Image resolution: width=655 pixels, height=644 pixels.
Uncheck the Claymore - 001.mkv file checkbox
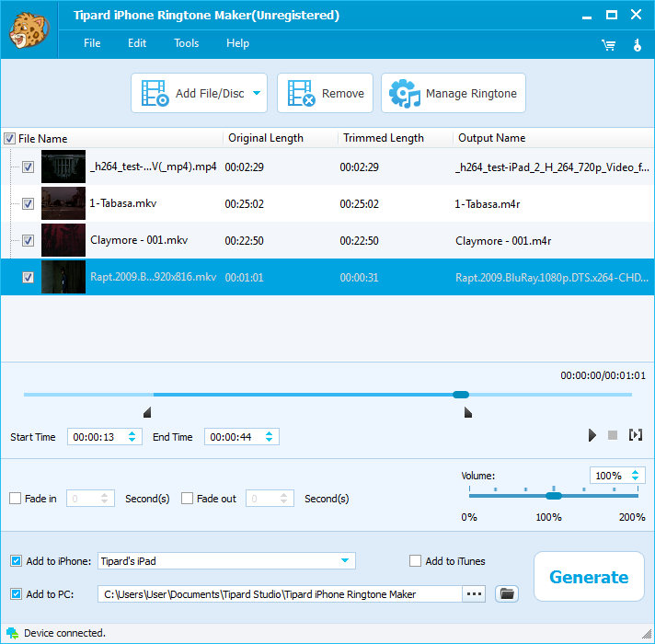28,240
